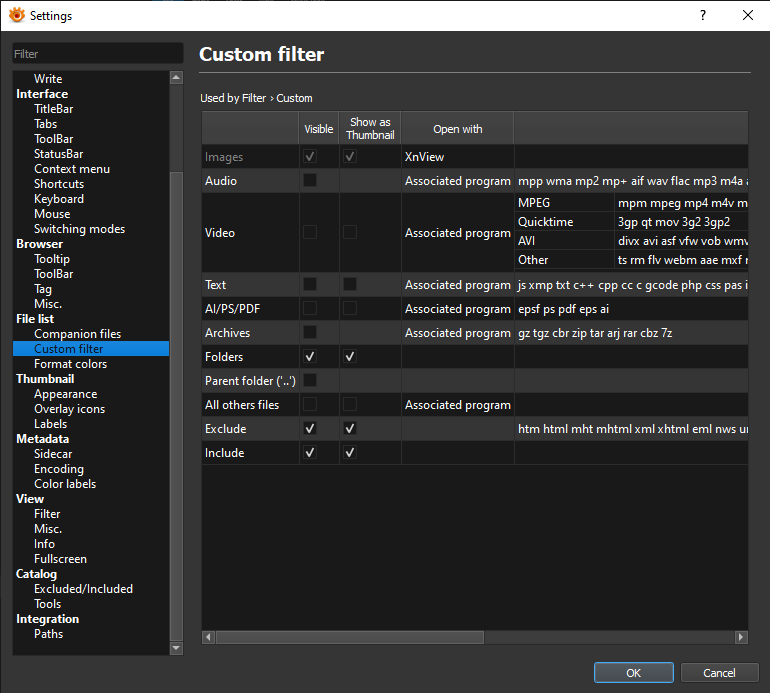The height and width of the screenshot is (693, 770).
Task: Click the table's horizontal scroll right arrow
Action: (x=741, y=637)
